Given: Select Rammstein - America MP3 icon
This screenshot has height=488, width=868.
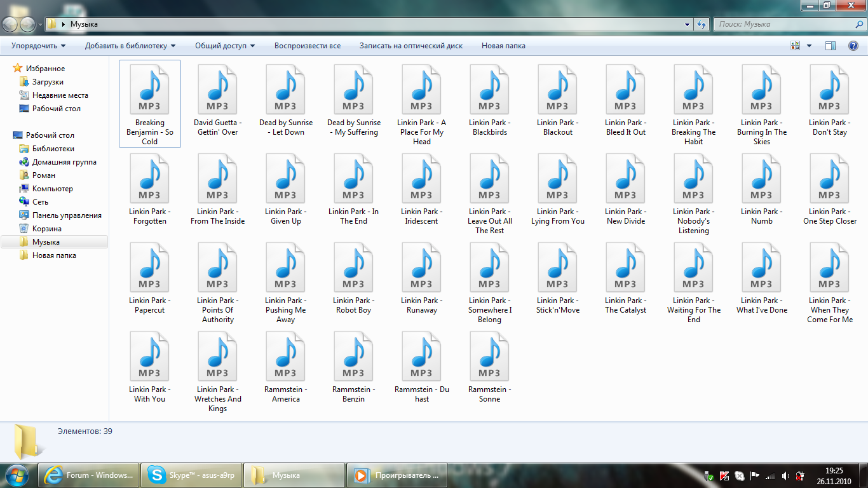Looking at the screenshot, I should pyautogui.click(x=285, y=356).
